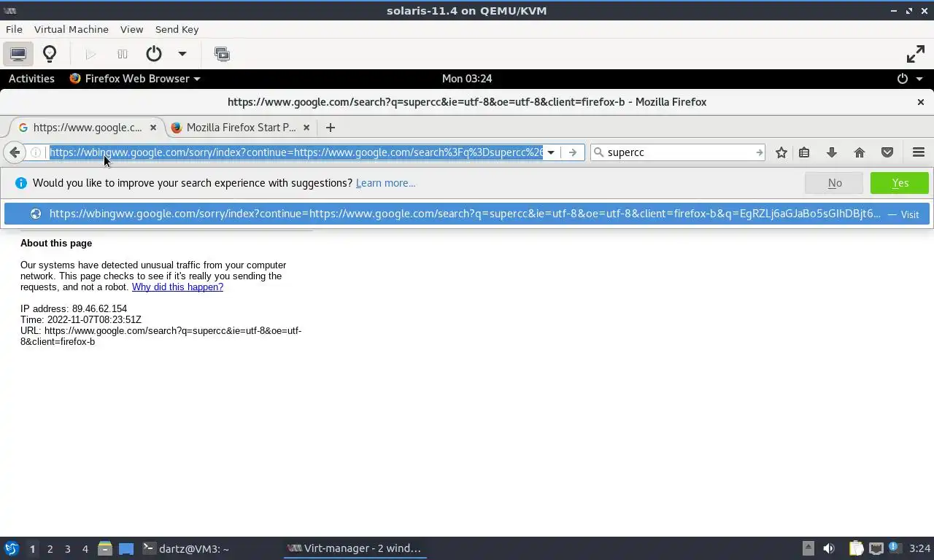Click the blue desktop taskbar icon
This screenshot has width=934, height=560.
pos(126,548)
